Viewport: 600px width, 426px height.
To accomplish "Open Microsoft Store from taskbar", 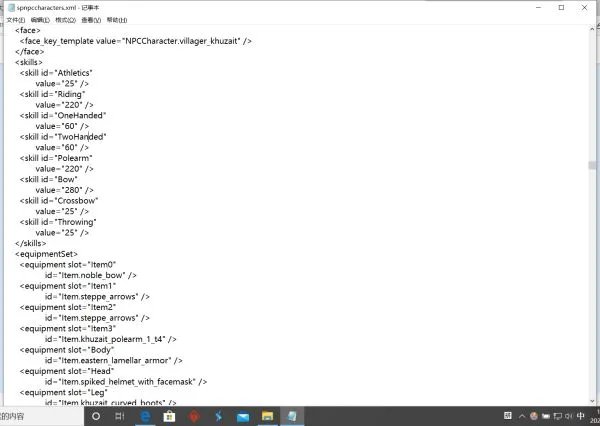I will (x=170, y=415).
